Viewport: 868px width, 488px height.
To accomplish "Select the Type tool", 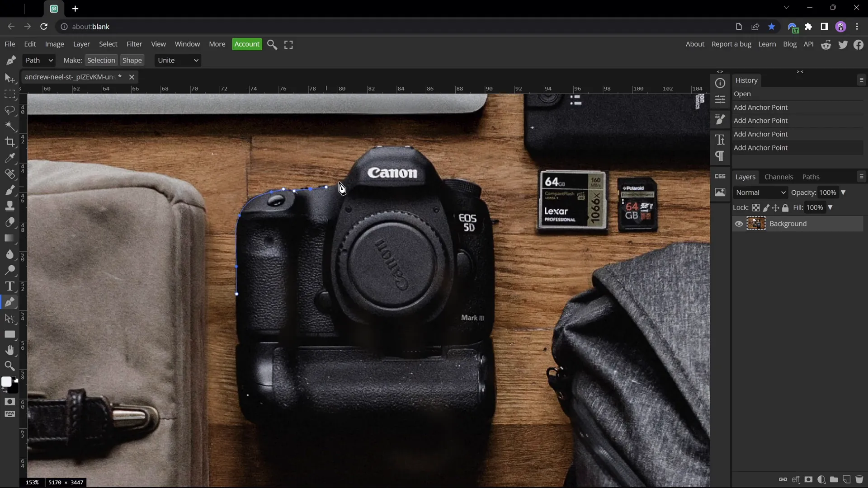I will [9, 286].
